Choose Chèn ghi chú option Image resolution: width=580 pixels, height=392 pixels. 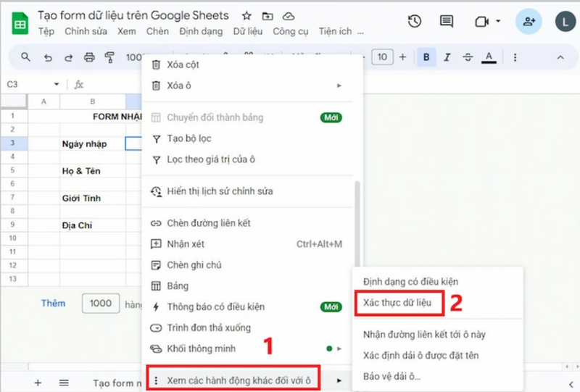click(246, 265)
